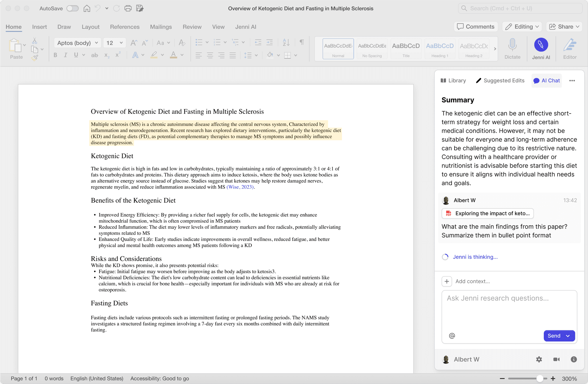
Task: Toggle the AutoSave switch
Action: point(72,8)
